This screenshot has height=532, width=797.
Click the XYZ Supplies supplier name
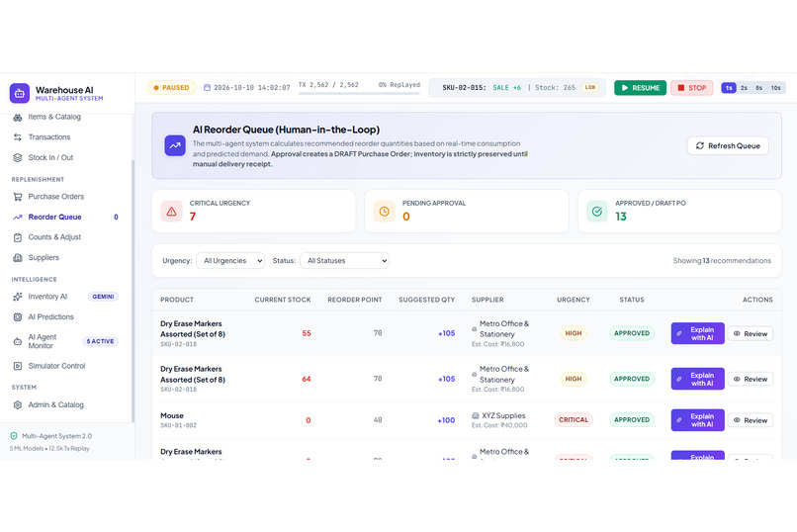503,415
